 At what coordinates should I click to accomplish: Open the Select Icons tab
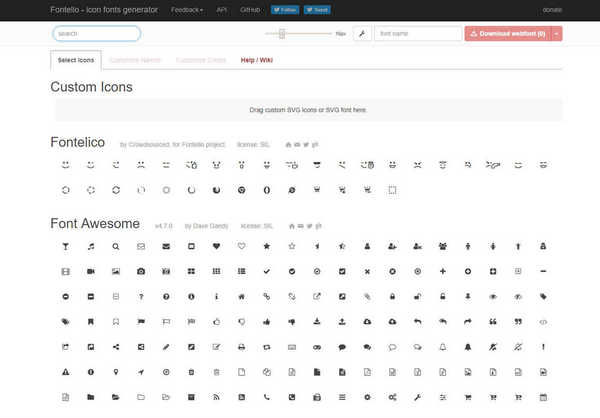77,60
